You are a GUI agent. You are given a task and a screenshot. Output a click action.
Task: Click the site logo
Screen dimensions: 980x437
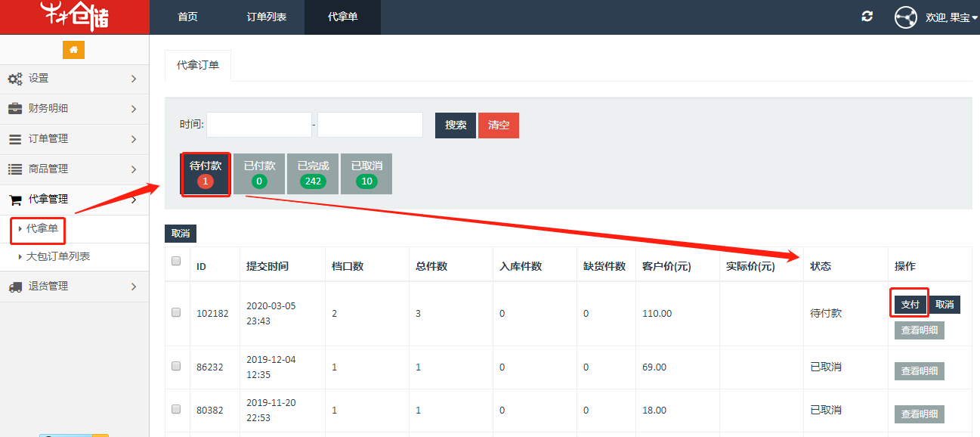click(x=75, y=17)
